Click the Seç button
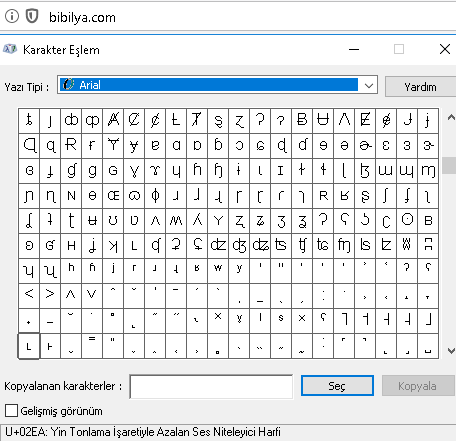 click(x=337, y=386)
